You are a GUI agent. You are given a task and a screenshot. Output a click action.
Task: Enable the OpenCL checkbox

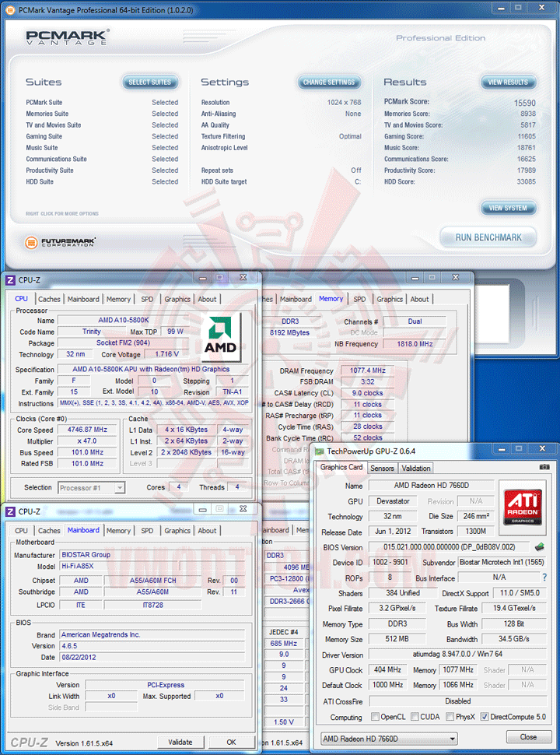375,717
